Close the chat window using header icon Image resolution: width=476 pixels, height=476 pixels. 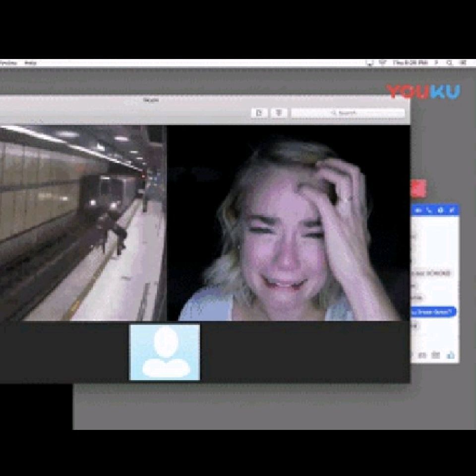pyautogui.click(x=452, y=210)
